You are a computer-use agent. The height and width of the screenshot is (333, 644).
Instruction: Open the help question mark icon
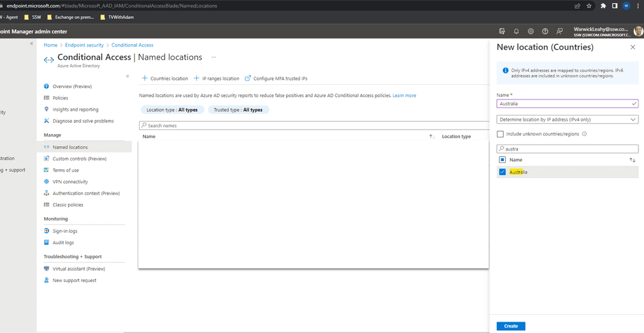pos(545,31)
